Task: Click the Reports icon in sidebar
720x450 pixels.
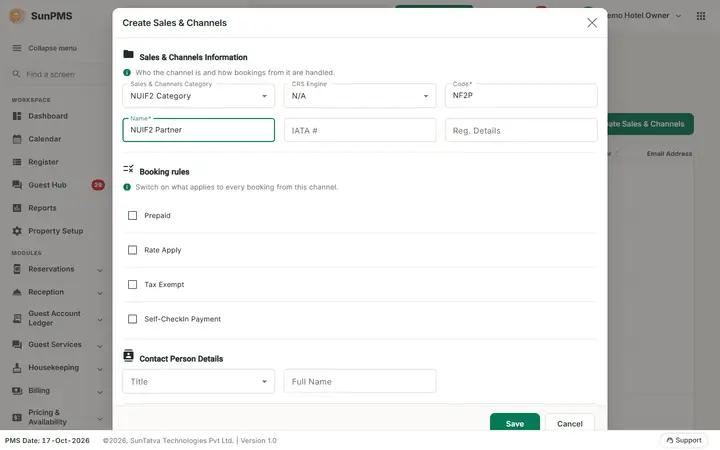Action: [17, 208]
